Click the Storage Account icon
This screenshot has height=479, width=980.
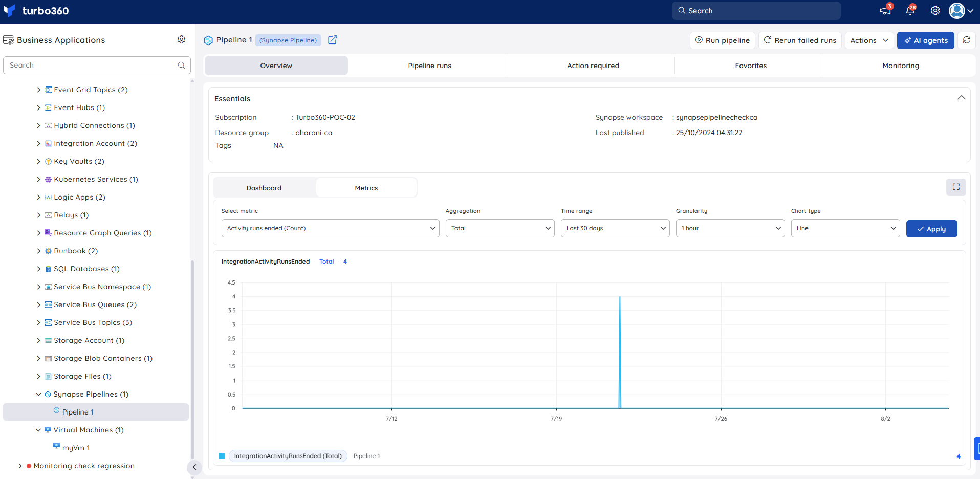(49, 340)
